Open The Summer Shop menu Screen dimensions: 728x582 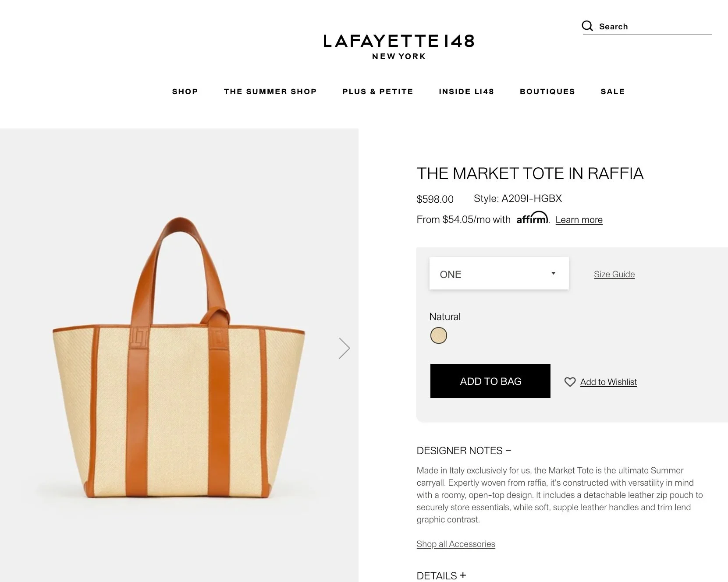tap(270, 92)
